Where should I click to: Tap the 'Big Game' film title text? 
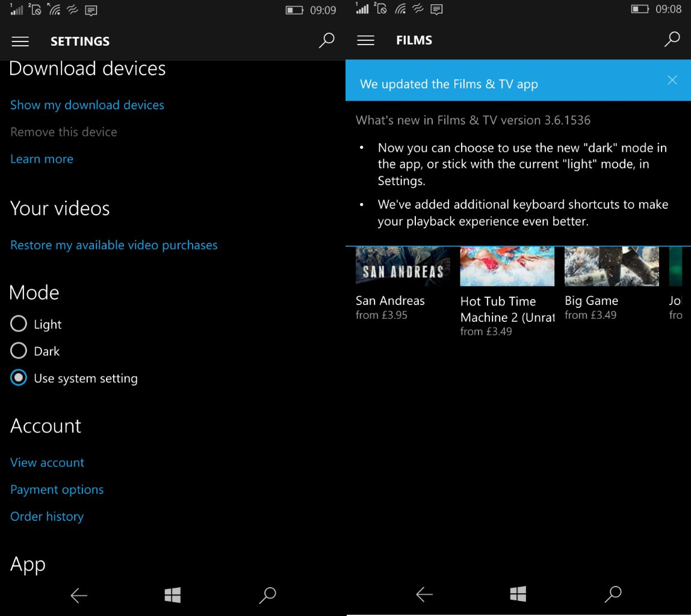coord(592,301)
